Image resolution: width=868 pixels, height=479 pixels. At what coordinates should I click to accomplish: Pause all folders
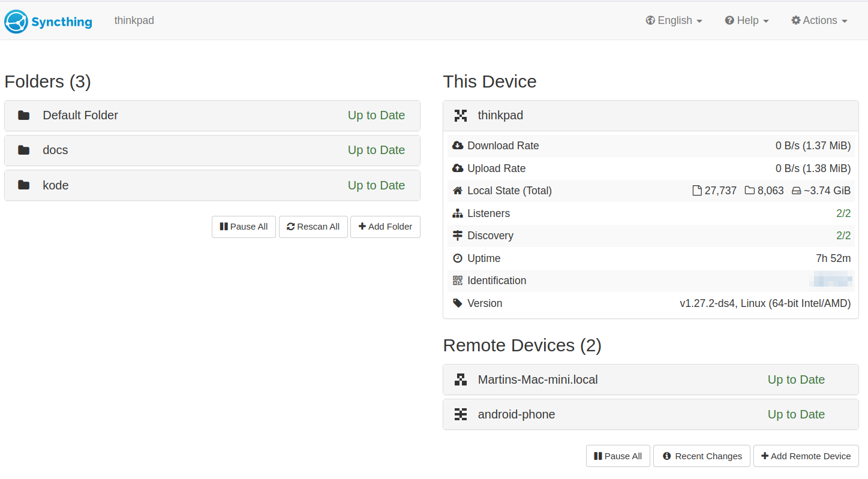pos(244,227)
